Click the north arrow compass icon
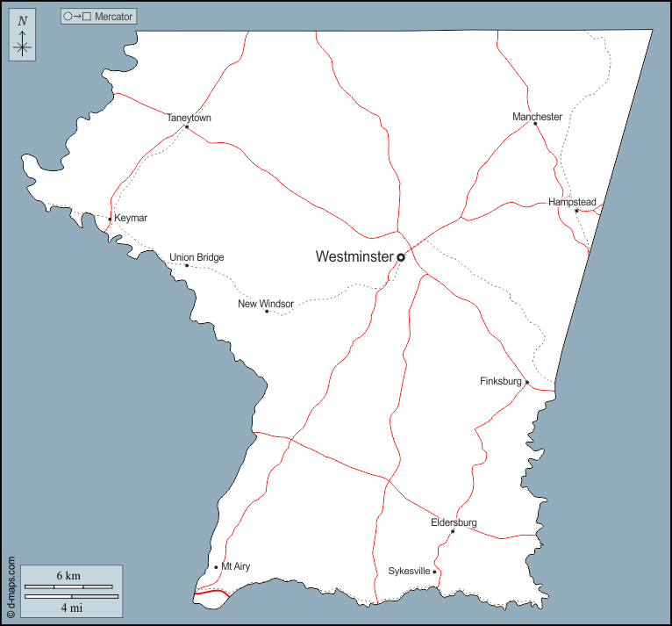 [x=22, y=37]
